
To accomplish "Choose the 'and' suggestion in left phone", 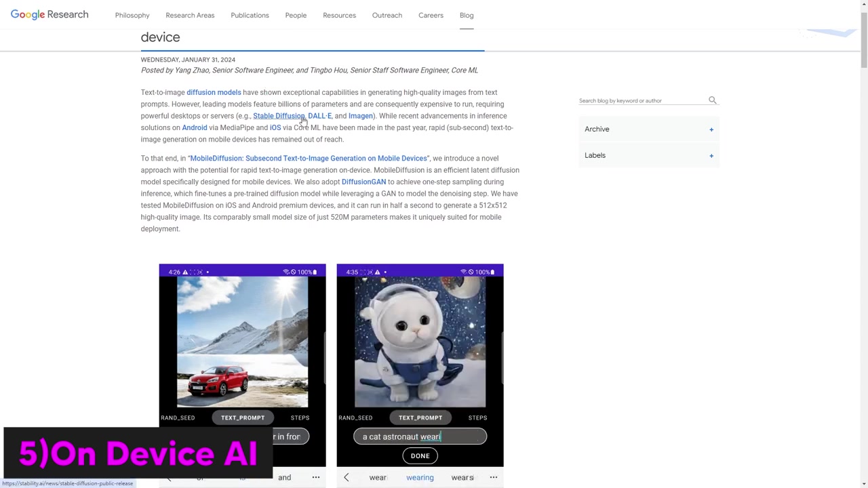I will click(284, 478).
